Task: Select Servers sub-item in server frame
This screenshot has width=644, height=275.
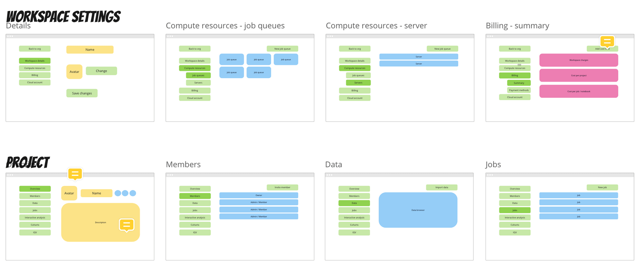Action: 358,83
